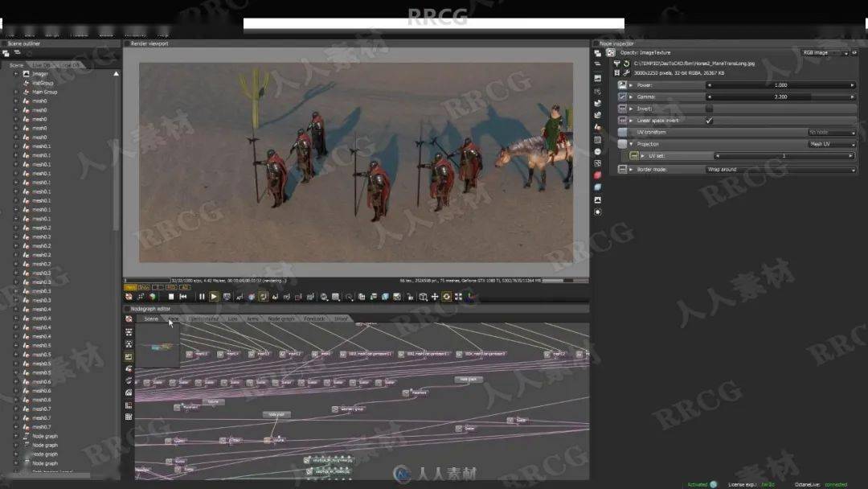This screenshot has width=868, height=489.
Task: Open the Border mode Wrap around dropdown
Action: [780, 170]
